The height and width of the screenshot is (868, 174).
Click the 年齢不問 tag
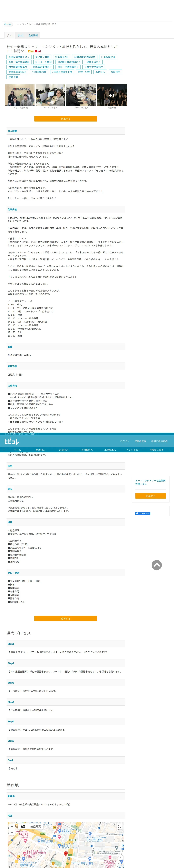[13, 77]
